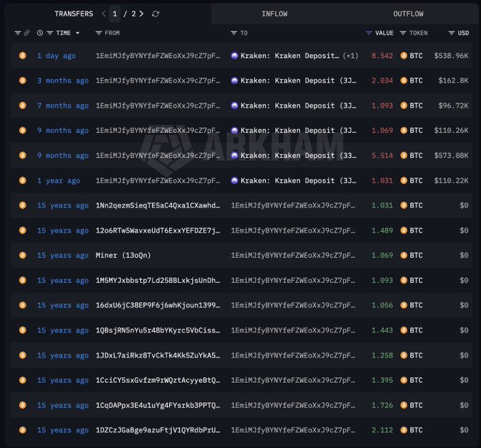Screen dimensions: 481x448
Task: Click the 1.443 value cell
Action: [382, 331]
